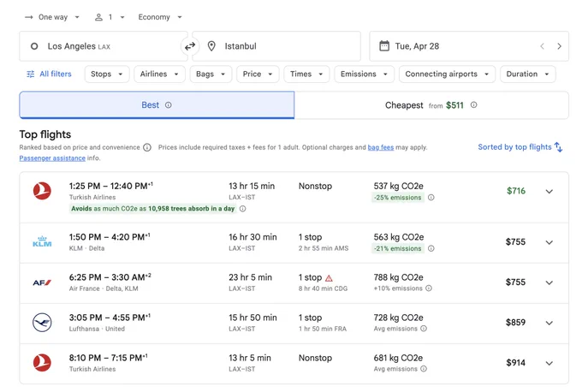
Task: Click the 8:10 PM – 7:15 PM flight time
Action: [108, 358]
